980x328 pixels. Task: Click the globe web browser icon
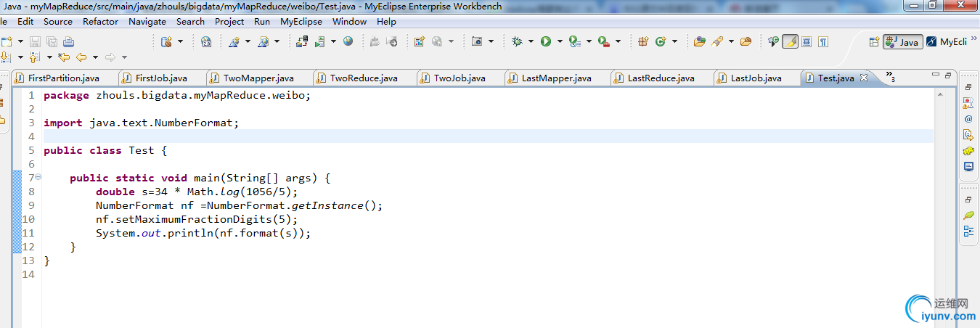pos(348,41)
